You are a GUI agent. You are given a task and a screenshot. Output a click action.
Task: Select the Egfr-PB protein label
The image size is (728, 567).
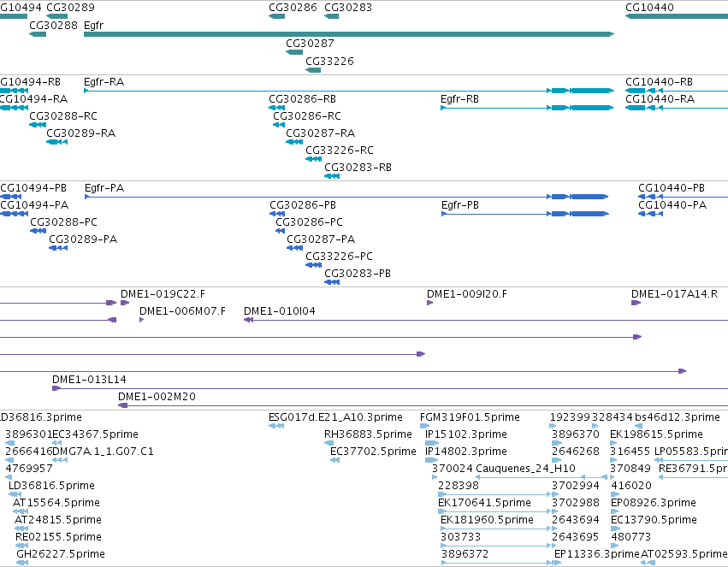(460, 205)
